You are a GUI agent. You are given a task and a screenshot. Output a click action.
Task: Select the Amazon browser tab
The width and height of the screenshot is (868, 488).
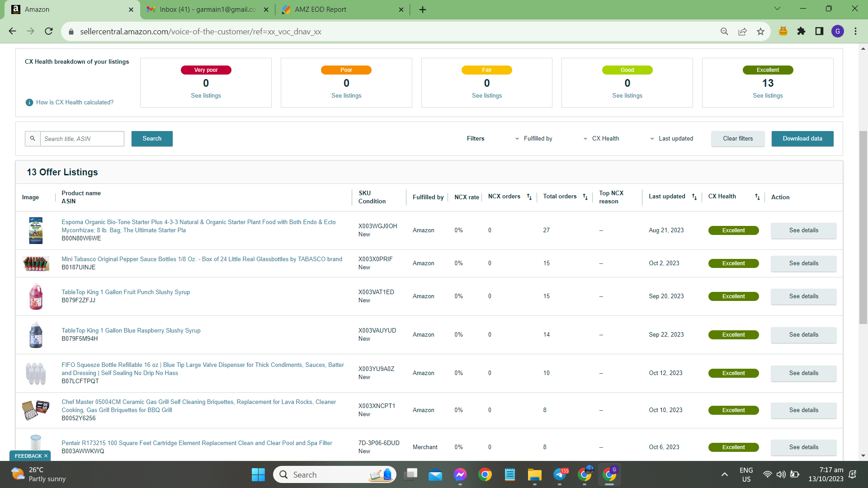point(72,9)
